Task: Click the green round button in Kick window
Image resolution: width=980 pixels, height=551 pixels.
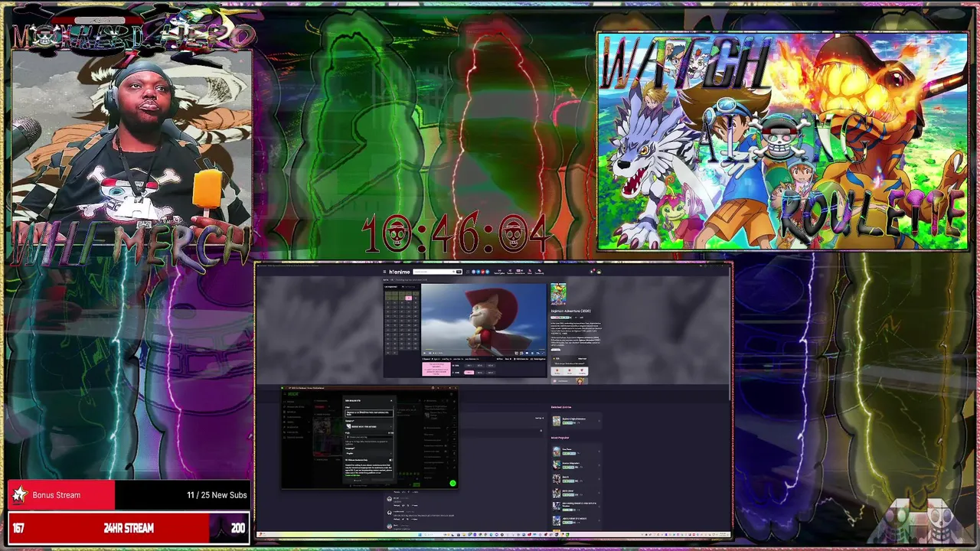Action: [452, 483]
